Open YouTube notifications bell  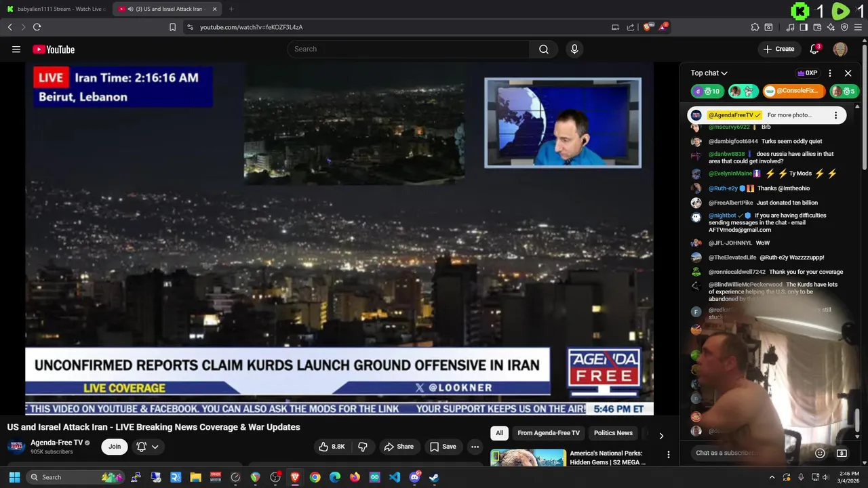(x=815, y=49)
